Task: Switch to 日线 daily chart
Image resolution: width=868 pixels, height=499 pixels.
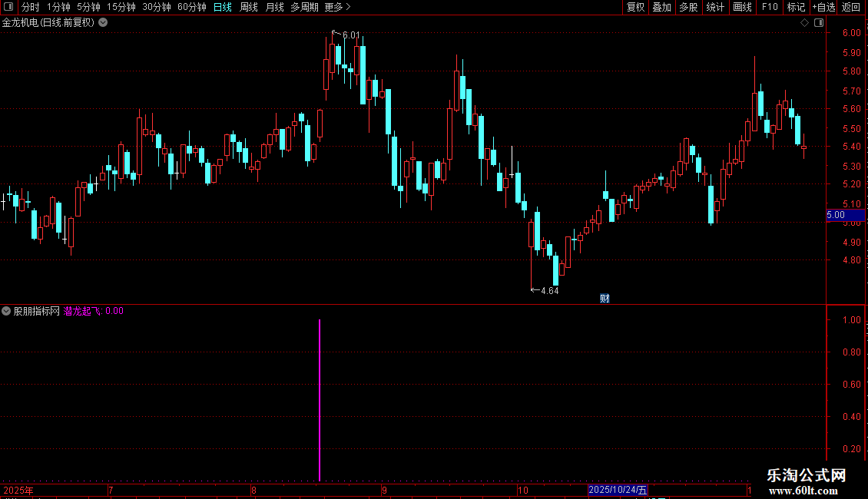Action: click(x=223, y=7)
